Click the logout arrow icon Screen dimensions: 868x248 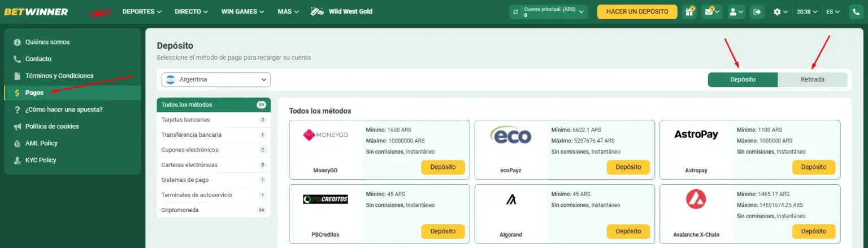click(757, 12)
